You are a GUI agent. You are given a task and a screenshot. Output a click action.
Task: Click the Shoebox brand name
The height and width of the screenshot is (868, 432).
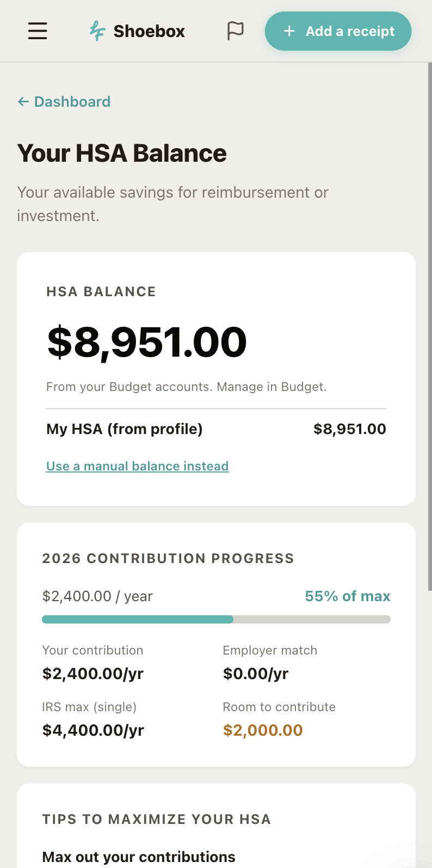coord(149,31)
